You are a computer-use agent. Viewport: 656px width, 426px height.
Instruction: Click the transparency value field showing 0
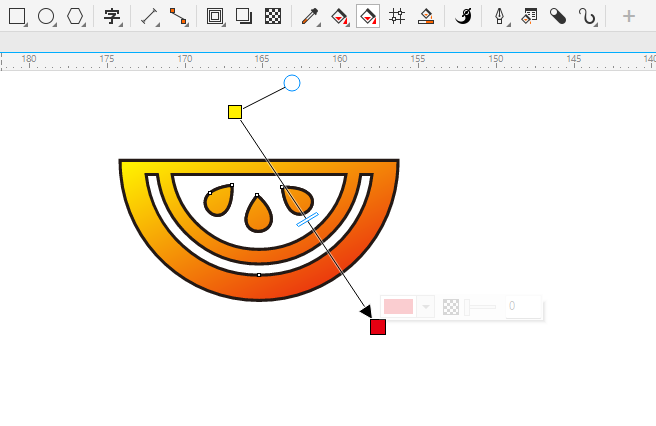523,306
